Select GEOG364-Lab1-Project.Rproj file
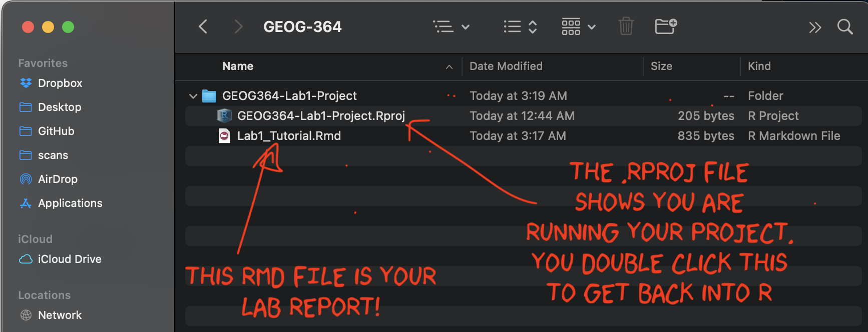Image resolution: width=868 pixels, height=332 pixels. [x=320, y=116]
